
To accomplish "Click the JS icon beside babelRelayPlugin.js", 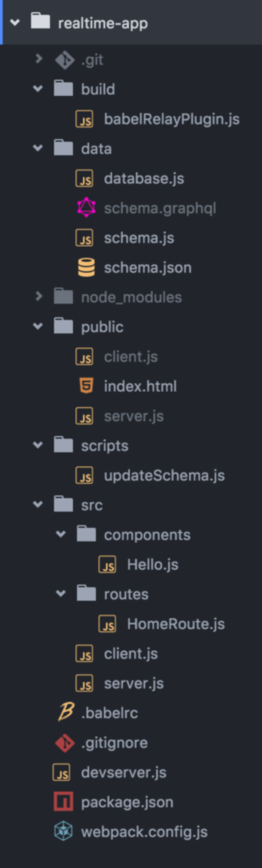I will [x=84, y=119].
